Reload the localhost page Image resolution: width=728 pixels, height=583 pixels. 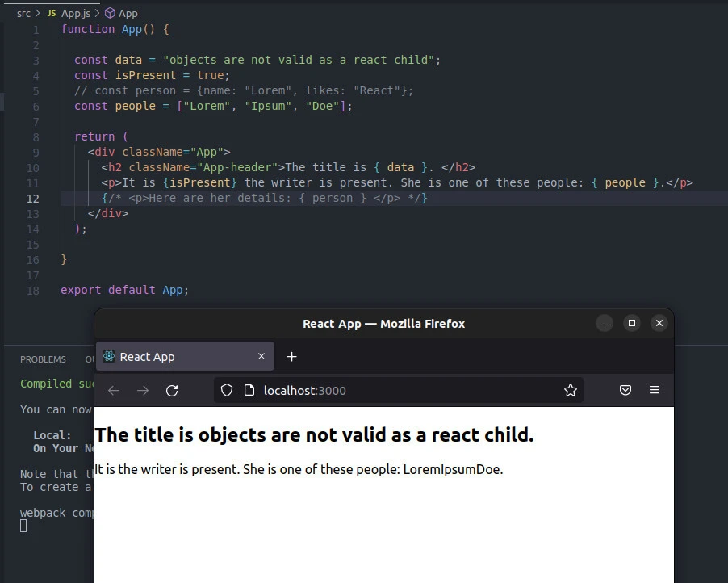(172, 391)
